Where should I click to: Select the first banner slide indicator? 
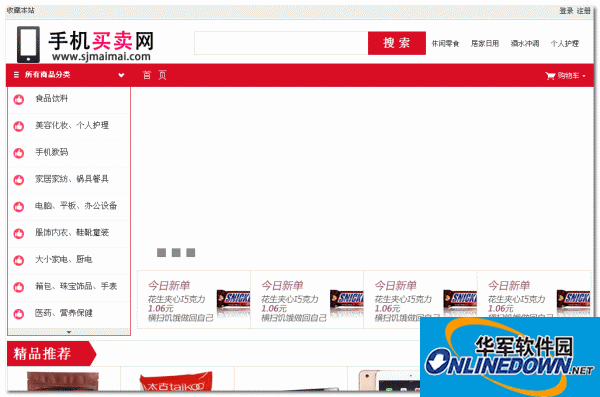click(x=161, y=253)
